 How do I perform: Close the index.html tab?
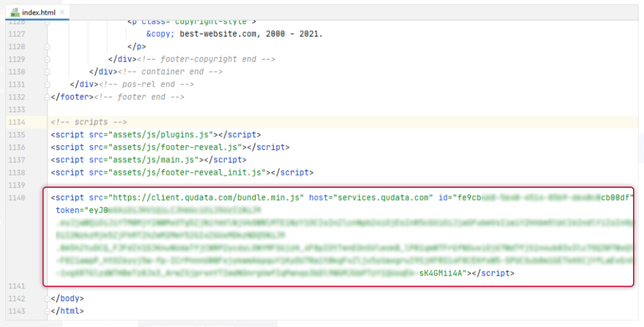coord(62,12)
